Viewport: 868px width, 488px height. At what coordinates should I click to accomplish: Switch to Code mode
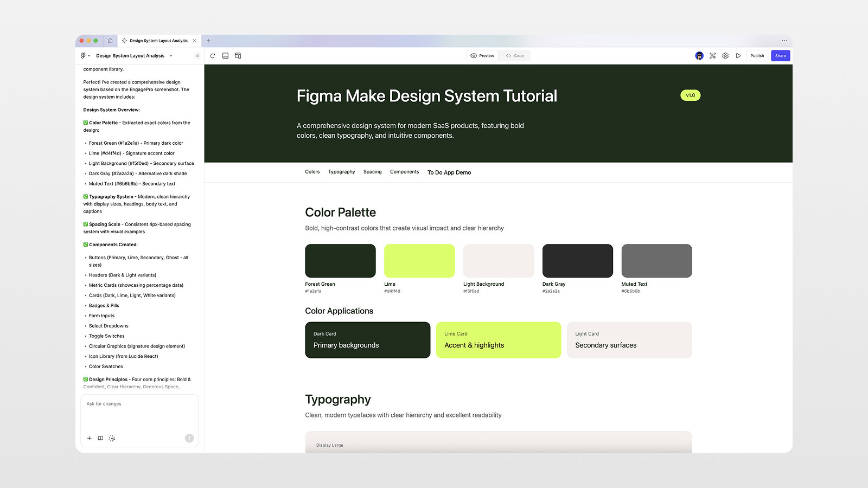(x=515, y=55)
